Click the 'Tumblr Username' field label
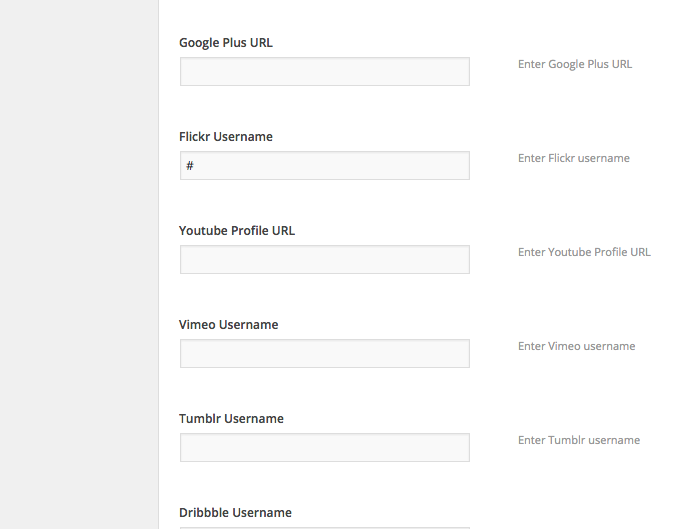 (x=231, y=419)
